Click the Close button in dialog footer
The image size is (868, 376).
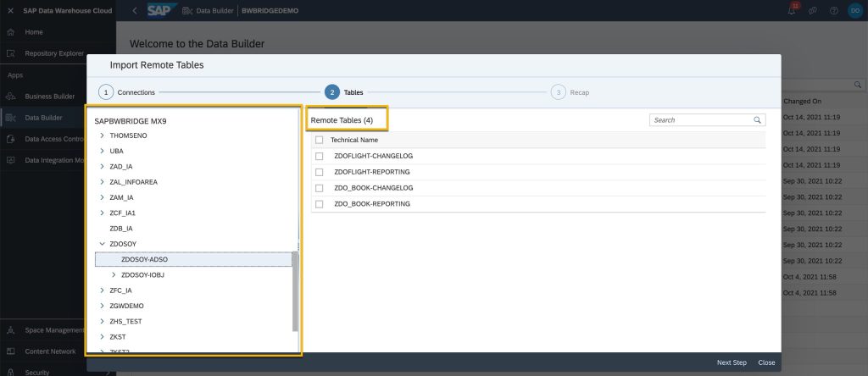tap(766, 362)
